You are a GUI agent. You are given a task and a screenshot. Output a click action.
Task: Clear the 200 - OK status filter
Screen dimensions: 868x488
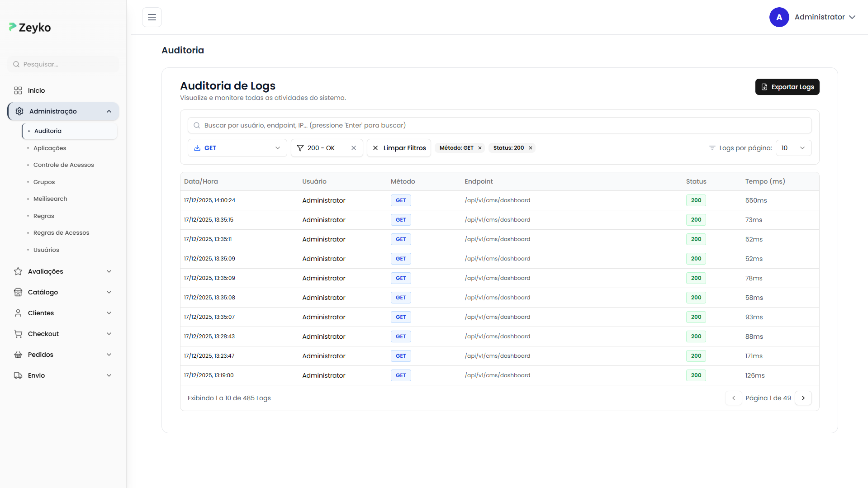pos(354,148)
